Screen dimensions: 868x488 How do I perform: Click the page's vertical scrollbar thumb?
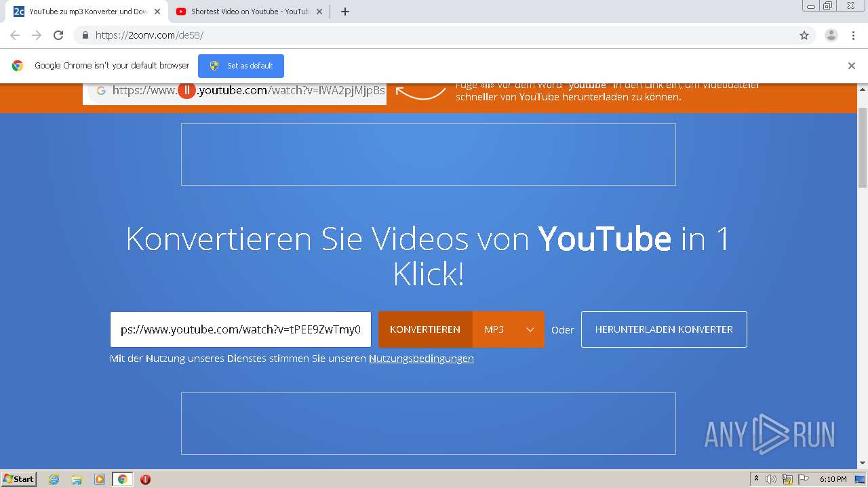pyautogui.click(x=863, y=147)
